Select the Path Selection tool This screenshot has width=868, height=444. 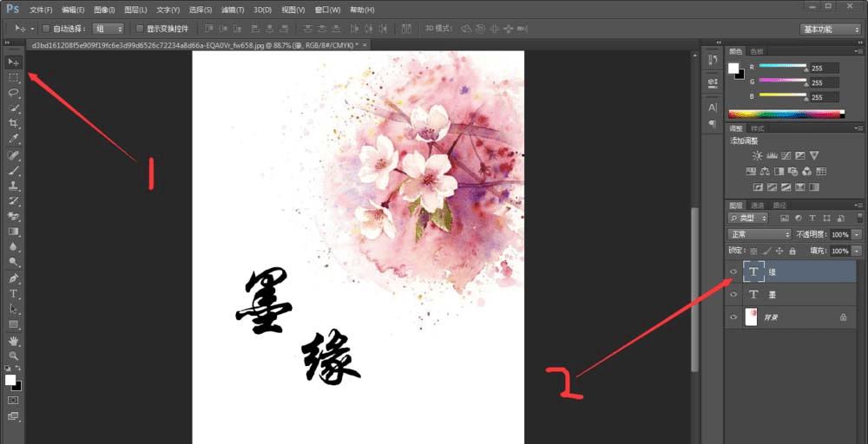[13, 309]
